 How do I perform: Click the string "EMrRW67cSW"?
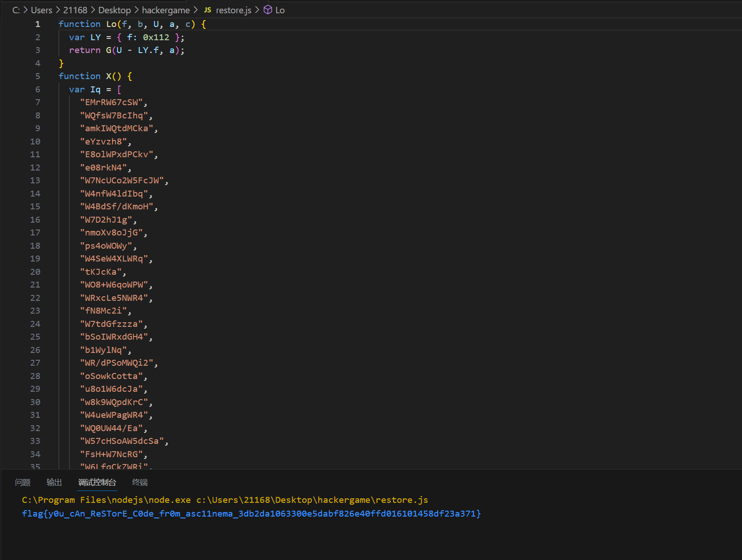[x=111, y=102]
